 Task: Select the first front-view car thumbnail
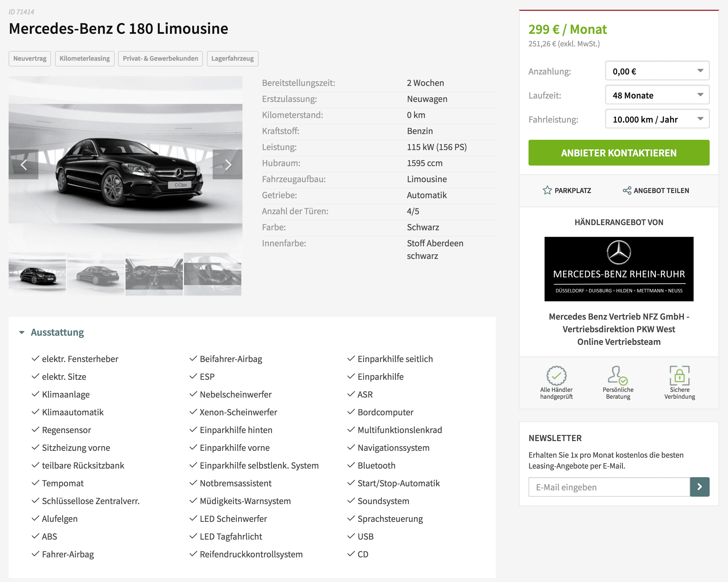[x=37, y=274]
